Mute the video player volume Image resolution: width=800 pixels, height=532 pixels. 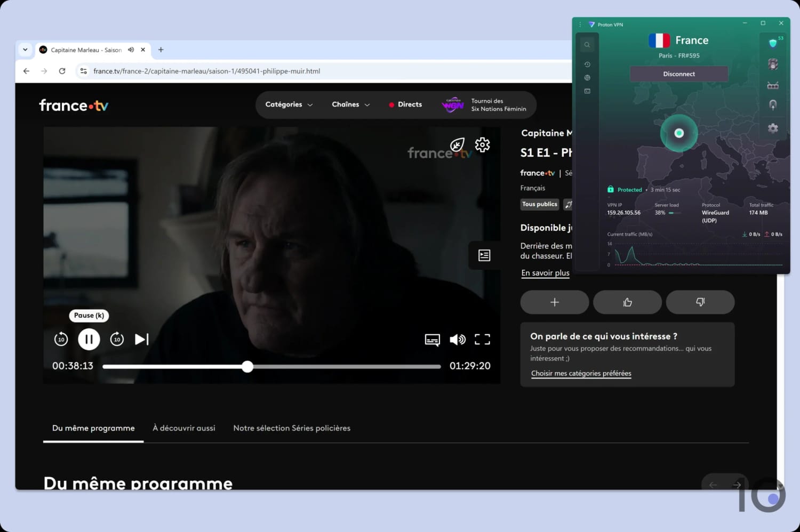point(458,340)
